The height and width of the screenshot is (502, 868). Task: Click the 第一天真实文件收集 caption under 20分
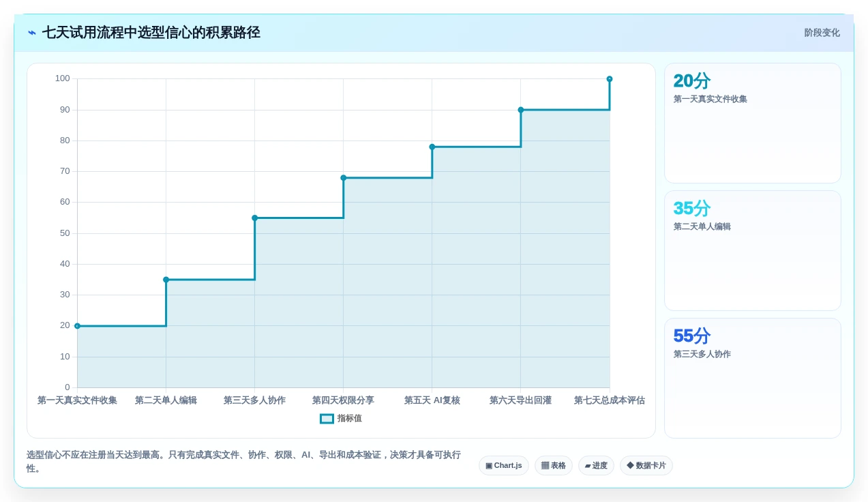tap(710, 99)
